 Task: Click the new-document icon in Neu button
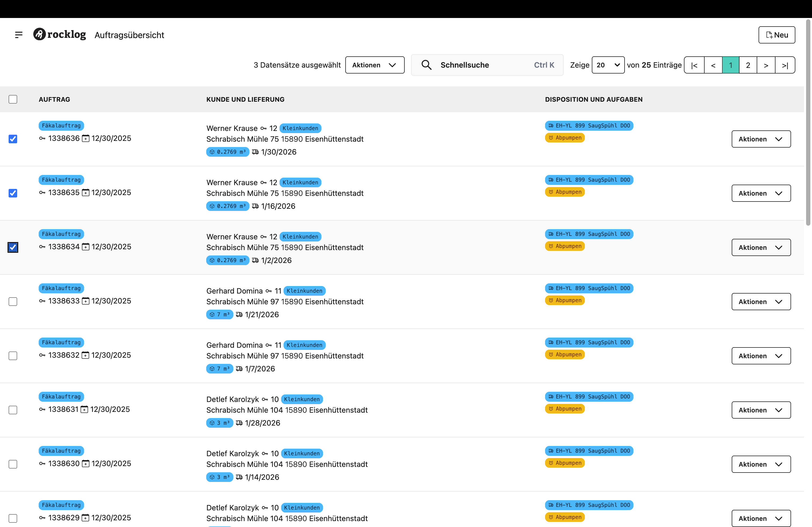(x=769, y=35)
